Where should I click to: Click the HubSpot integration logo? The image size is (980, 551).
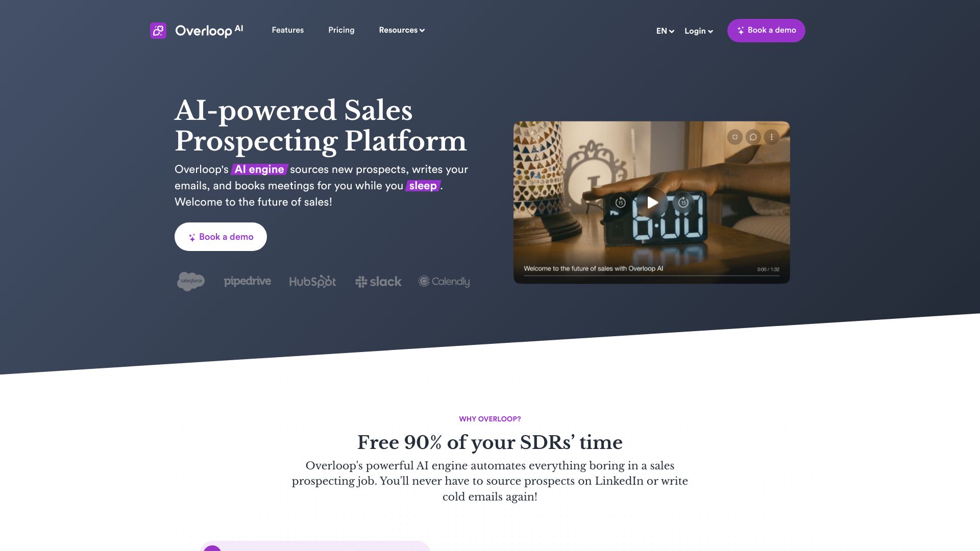(x=312, y=281)
